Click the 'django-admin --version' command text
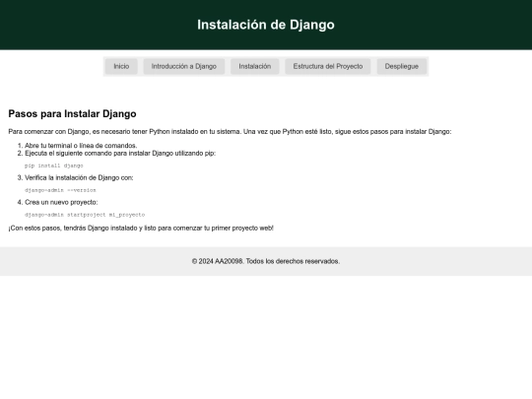Viewport: 532px width, 399px height. point(60,190)
